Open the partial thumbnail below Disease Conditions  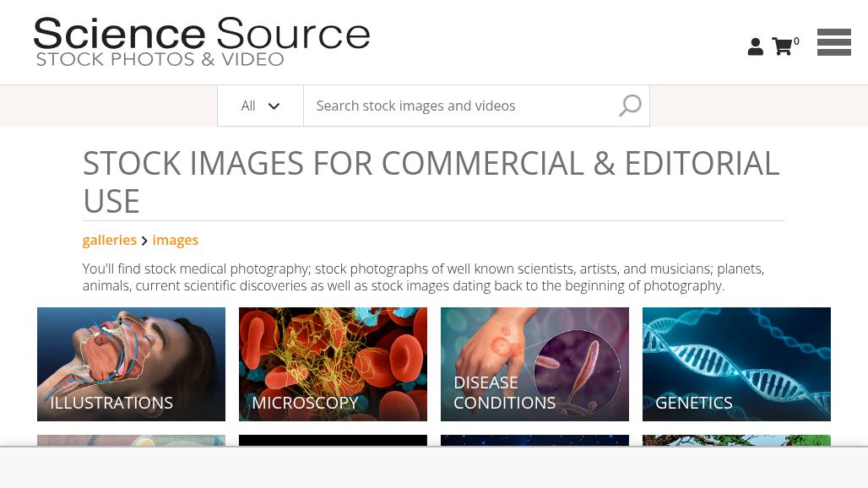(x=534, y=440)
